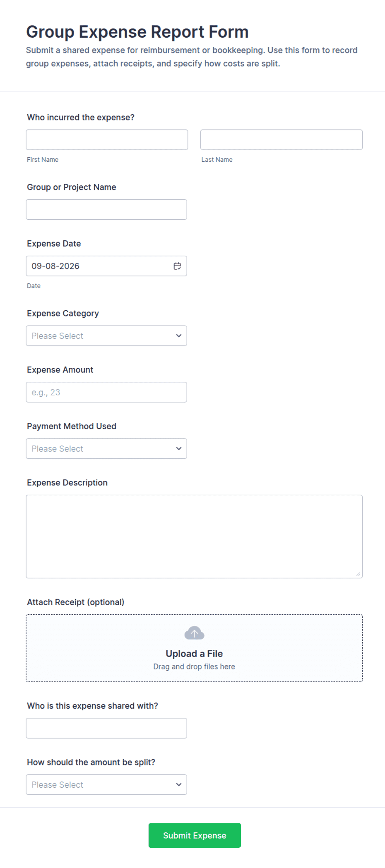Grab the Expense Description resize handle
This screenshot has height=868, width=385.
pos(358,574)
